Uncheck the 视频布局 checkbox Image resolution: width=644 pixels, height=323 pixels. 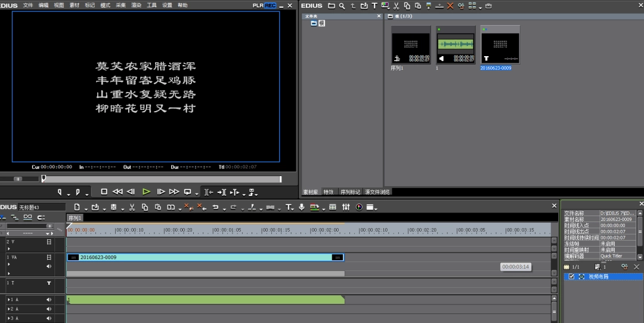[571, 277]
